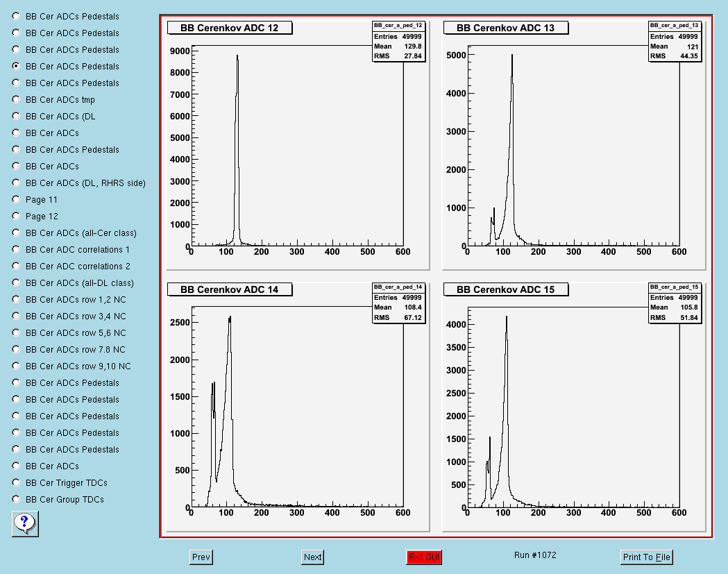Click the Print To File button
This screenshot has height=574, width=728.
(646, 557)
